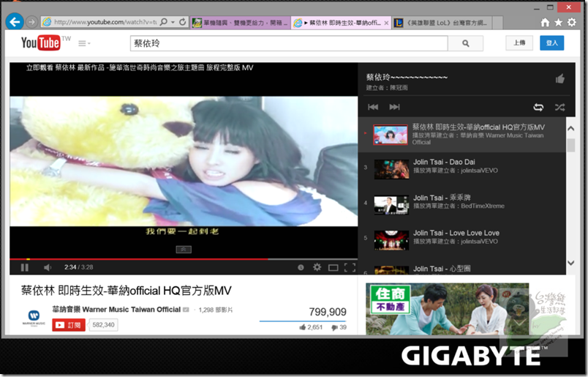Screen dimensions: 588x377
Task: Play Jolin Tsai - 心型圈
Action: pos(442,269)
